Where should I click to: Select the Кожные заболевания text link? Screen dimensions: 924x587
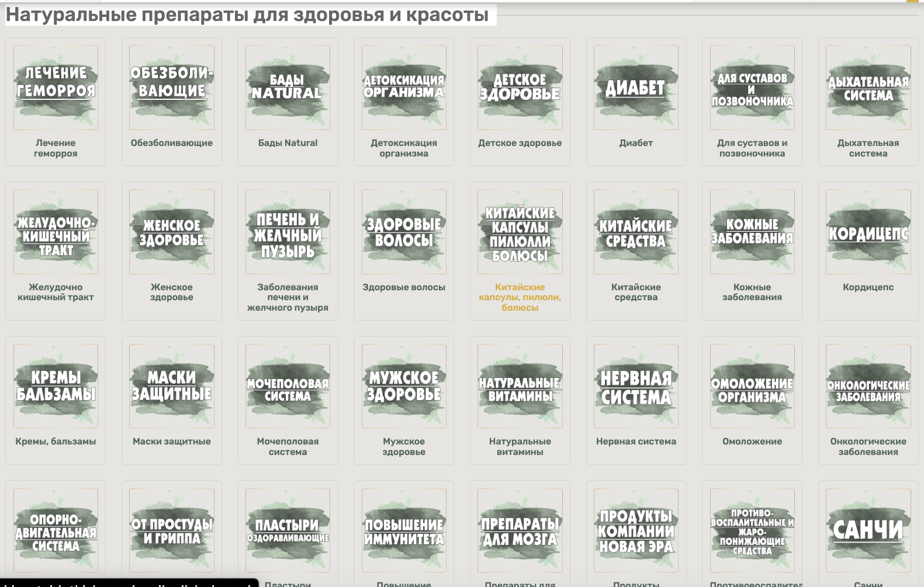752,292
